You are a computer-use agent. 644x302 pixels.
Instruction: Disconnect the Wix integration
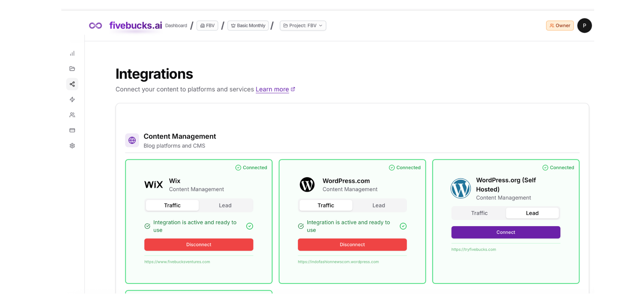199,245
